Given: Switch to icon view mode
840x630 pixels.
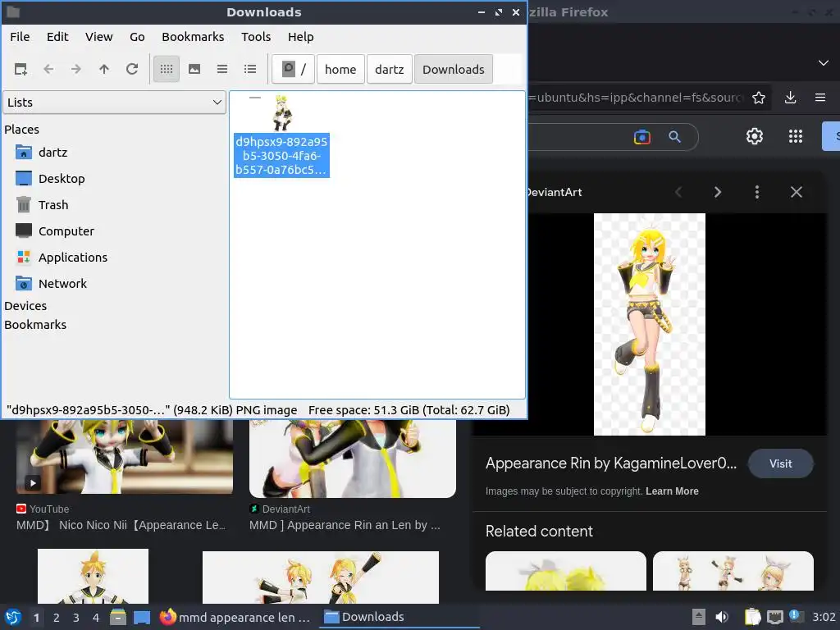Looking at the screenshot, I should (167, 69).
